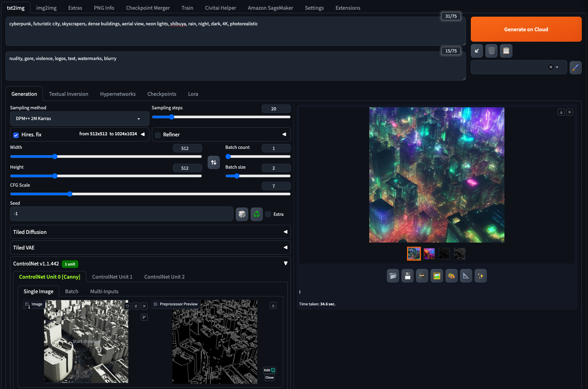Click the floppy disk save image icon

coord(408,276)
